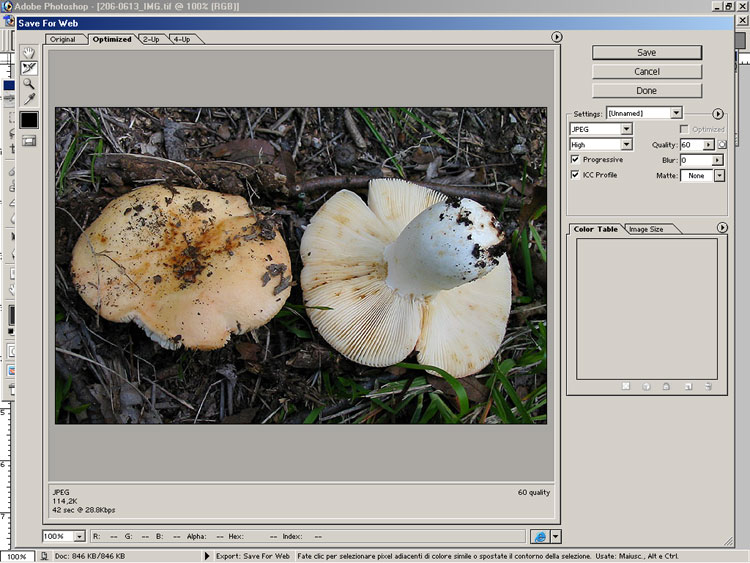This screenshot has width=750, height=563.
Task: Select the Hand tool
Action: click(29, 53)
